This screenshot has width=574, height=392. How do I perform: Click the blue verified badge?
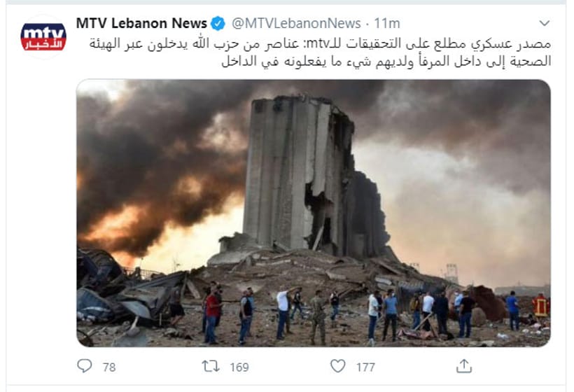coord(218,23)
